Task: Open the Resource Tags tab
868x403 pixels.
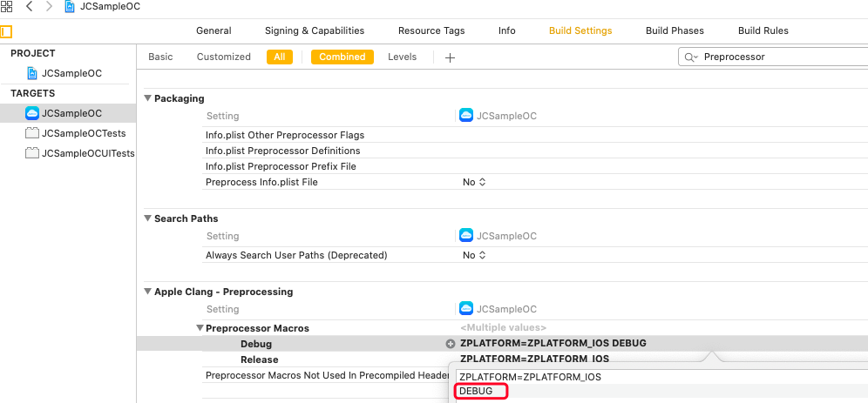Action: (431, 30)
